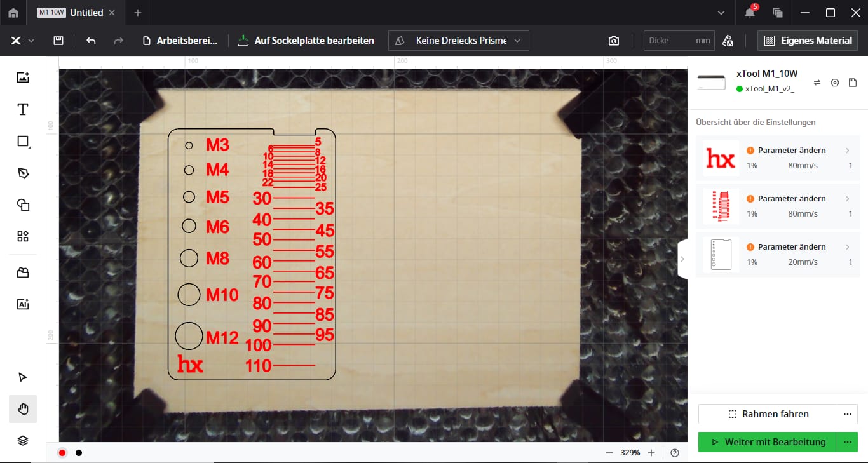
Task: Open Weiter mit Bearbeitung more options
Action: click(847, 442)
